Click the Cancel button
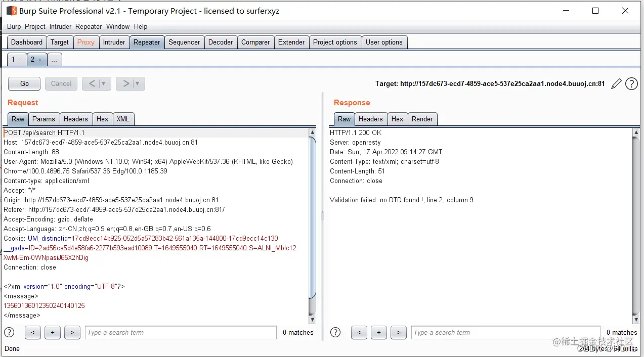 (x=61, y=83)
